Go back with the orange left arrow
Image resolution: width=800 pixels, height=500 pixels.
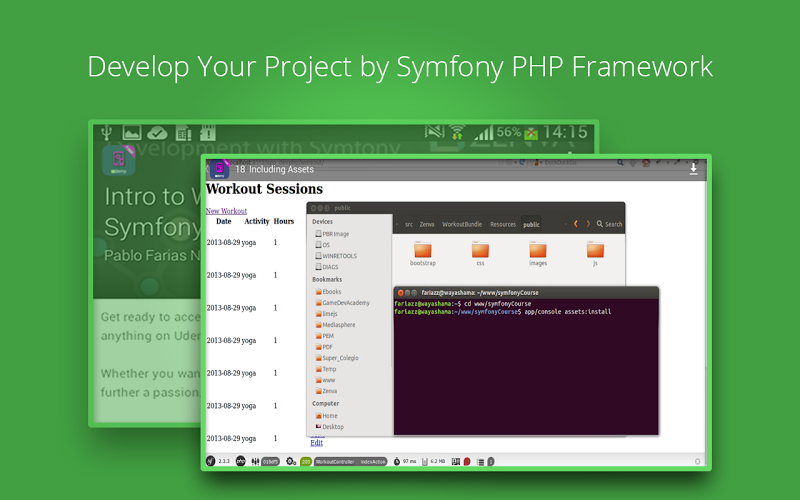pos(576,224)
